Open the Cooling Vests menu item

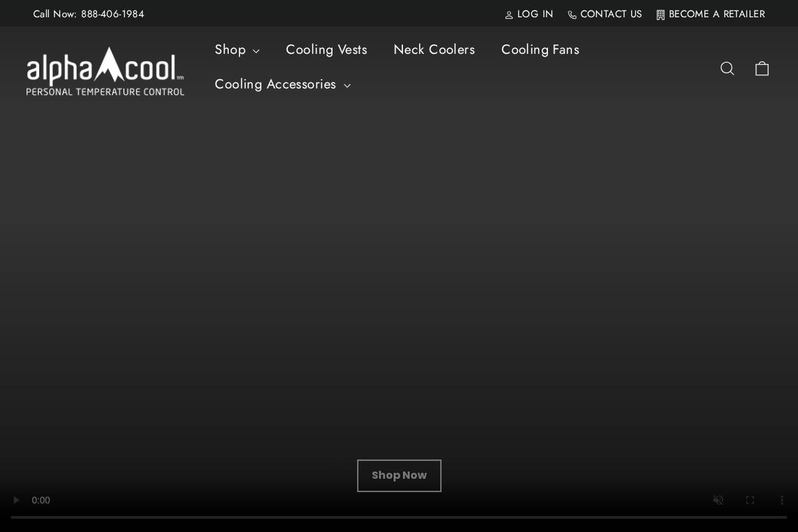coord(327,50)
